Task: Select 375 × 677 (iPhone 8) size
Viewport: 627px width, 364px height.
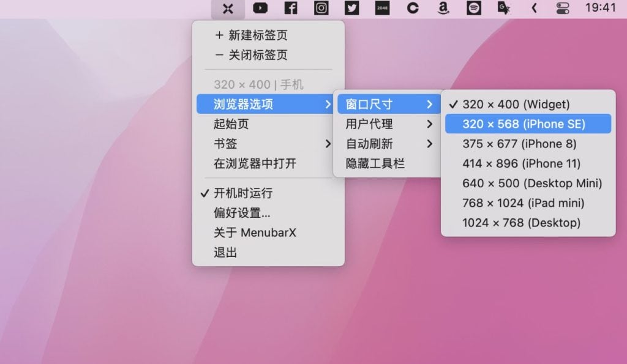Action: point(528,144)
